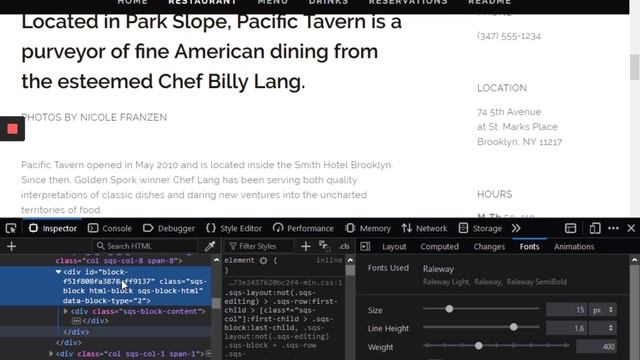Switch to the Performance panel

point(303,228)
